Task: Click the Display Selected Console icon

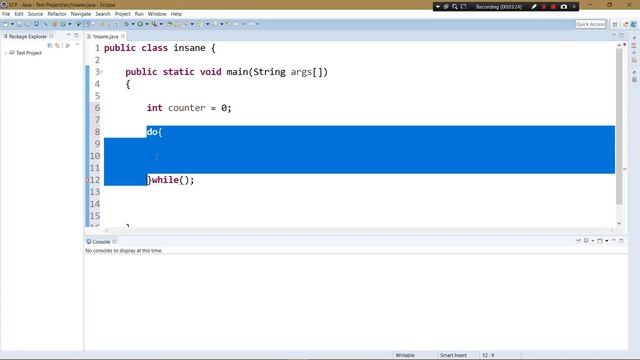Action: point(586,241)
